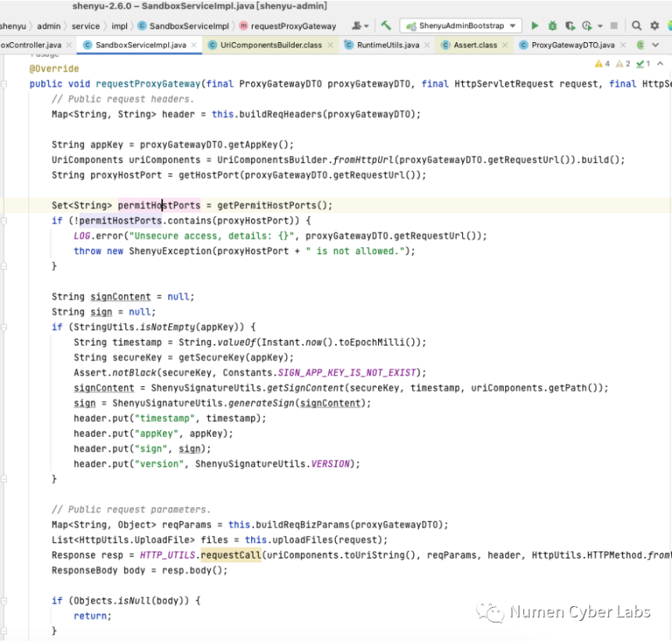Click warnings count 4 indicator
Viewport: 672px width, 642px height.
pos(602,64)
